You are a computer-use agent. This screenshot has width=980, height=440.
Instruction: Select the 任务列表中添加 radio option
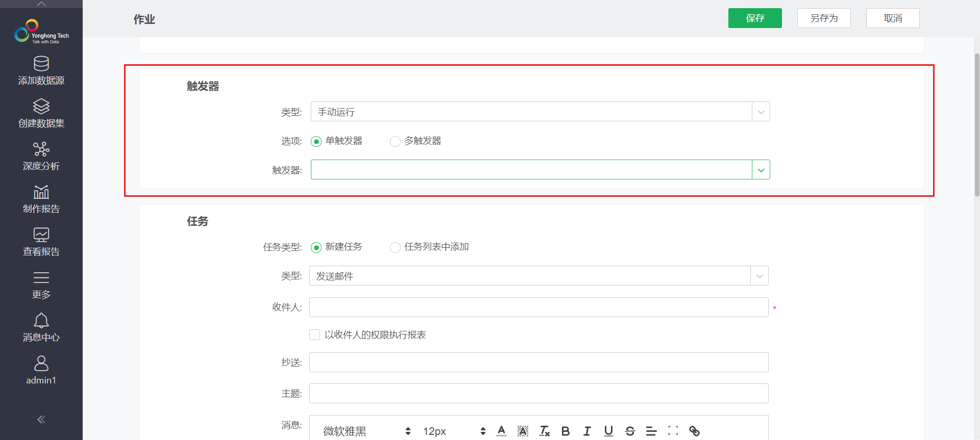pos(395,247)
